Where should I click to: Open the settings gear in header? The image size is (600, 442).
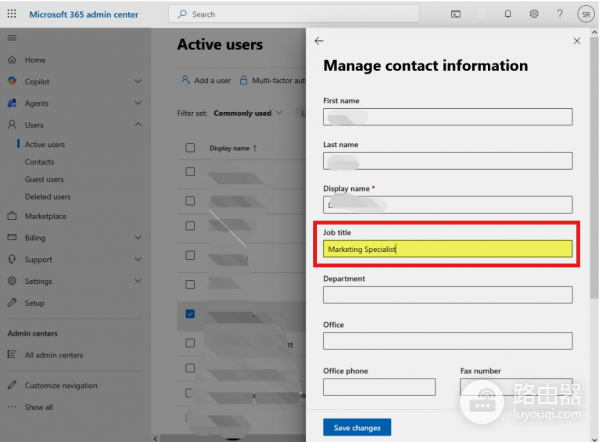(534, 14)
